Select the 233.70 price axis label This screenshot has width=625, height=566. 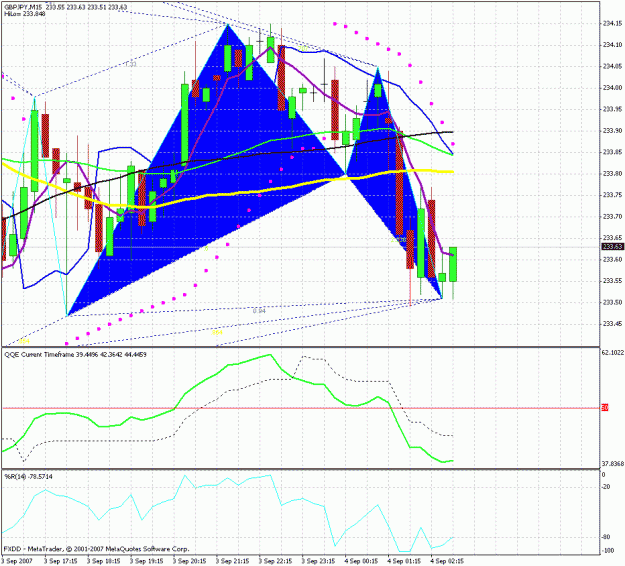point(612,216)
